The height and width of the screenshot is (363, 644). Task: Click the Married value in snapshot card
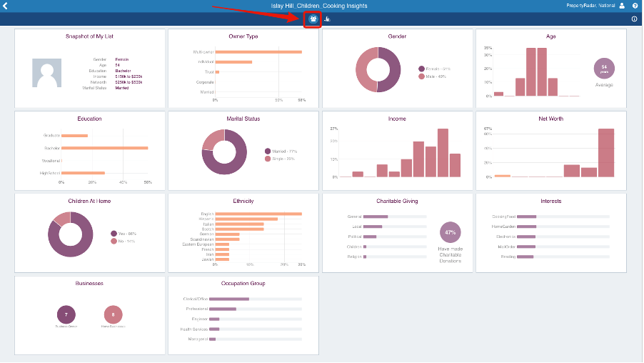tap(122, 88)
